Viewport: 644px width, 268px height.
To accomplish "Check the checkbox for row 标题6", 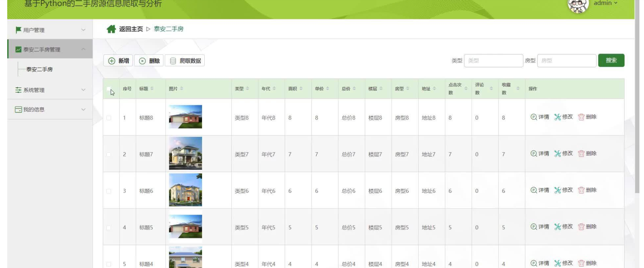I will click(109, 191).
